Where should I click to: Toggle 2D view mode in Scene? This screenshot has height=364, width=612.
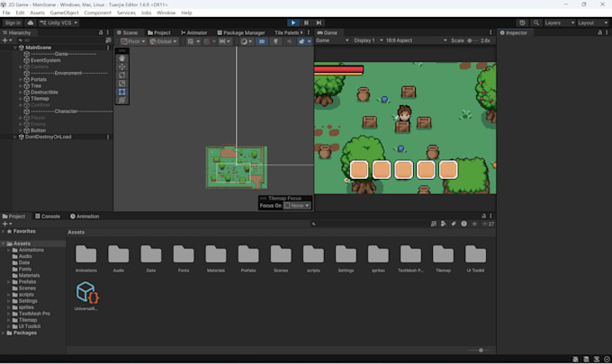click(262, 41)
